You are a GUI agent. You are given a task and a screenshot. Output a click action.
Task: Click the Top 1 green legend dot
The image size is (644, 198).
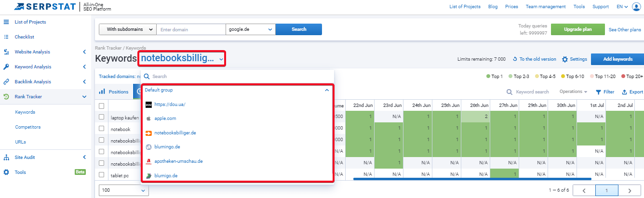488,76
